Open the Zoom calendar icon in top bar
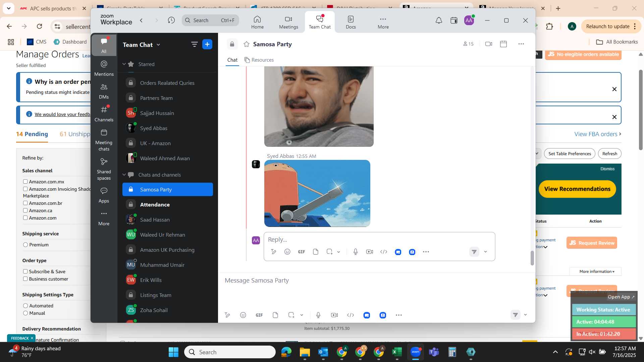The height and width of the screenshot is (362, 644). (x=454, y=20)
